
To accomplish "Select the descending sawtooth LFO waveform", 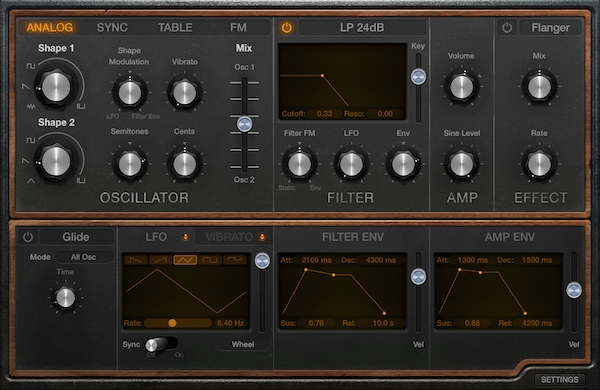I will 136,260.
